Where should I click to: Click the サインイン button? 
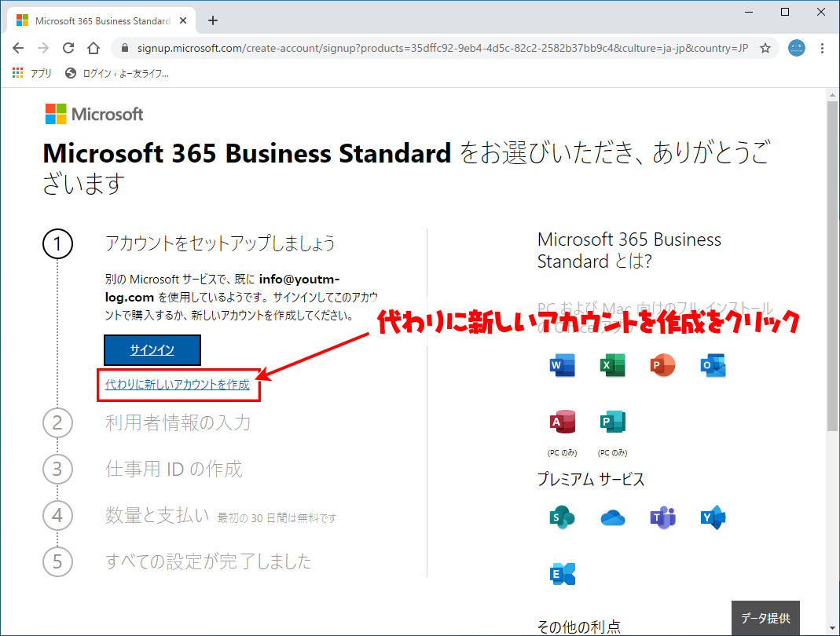152,350
